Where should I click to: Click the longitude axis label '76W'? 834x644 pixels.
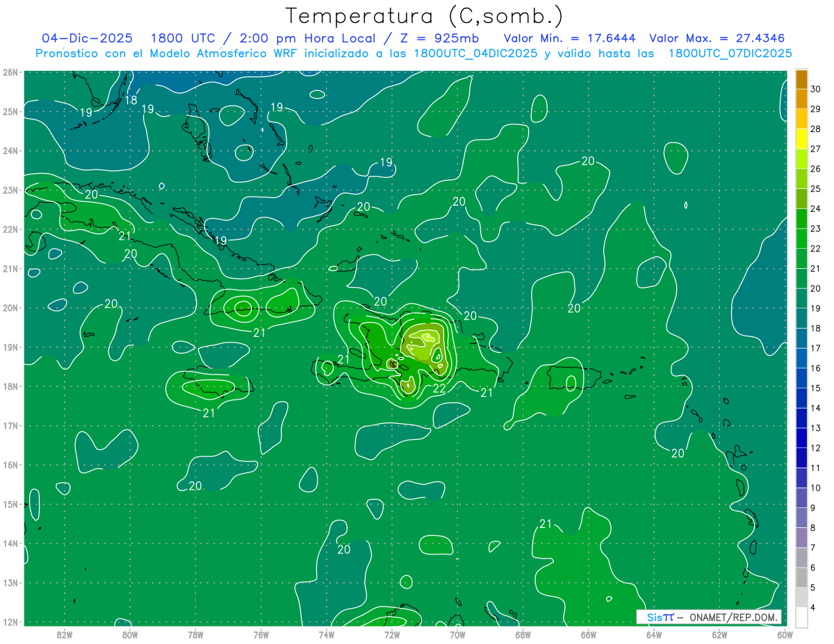261,634
